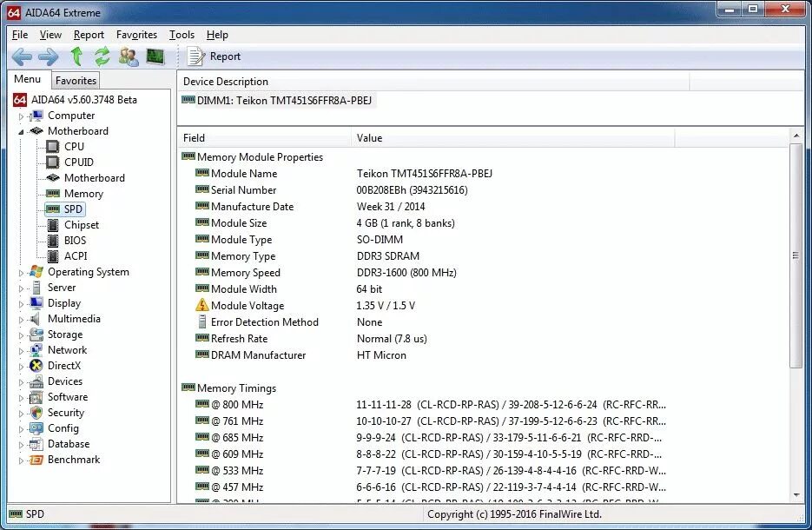The height and width of the screenshot is (530, 812).
Task: Select the Memory Speed DDR3-1600 value
Action: 406,273
